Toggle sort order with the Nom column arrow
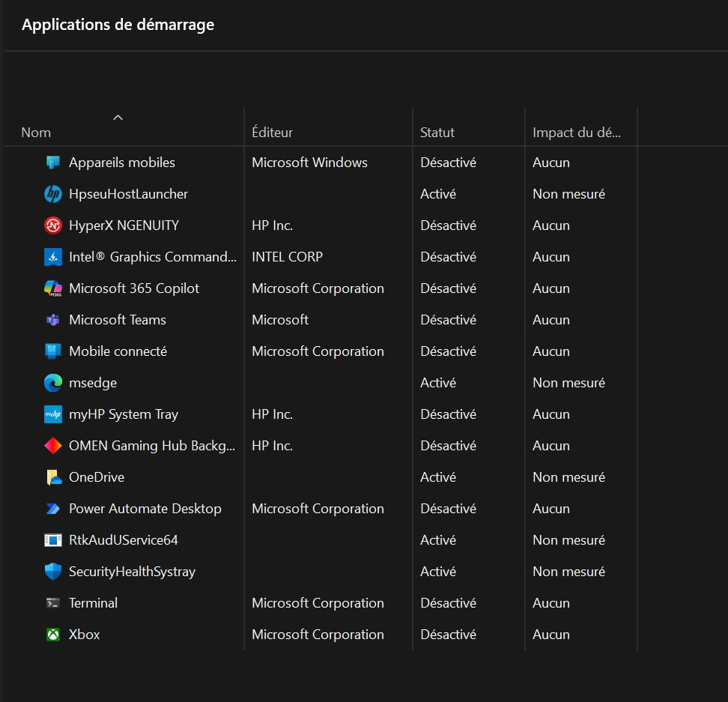Viewport: 728px width, 702px height. click(118, 118)
